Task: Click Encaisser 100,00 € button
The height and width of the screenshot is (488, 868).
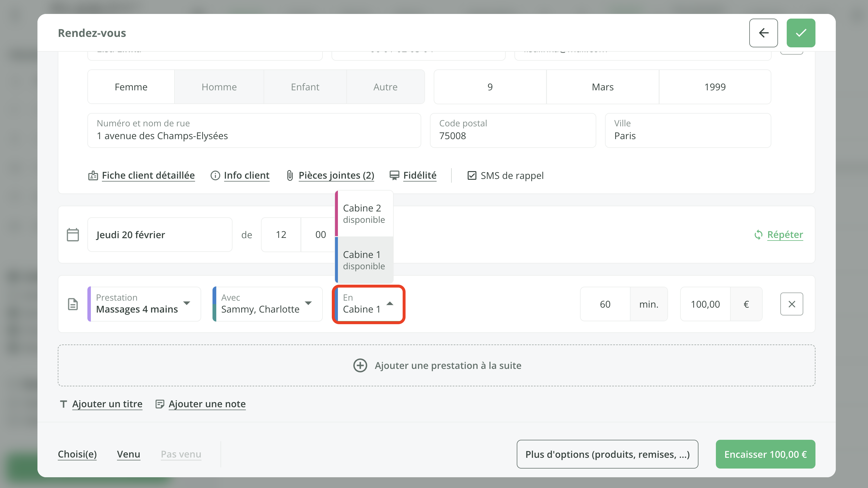Action: (765, 454)
